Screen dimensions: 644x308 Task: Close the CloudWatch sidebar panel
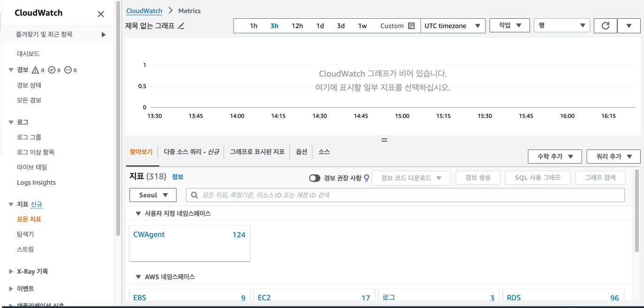point(101,14)
